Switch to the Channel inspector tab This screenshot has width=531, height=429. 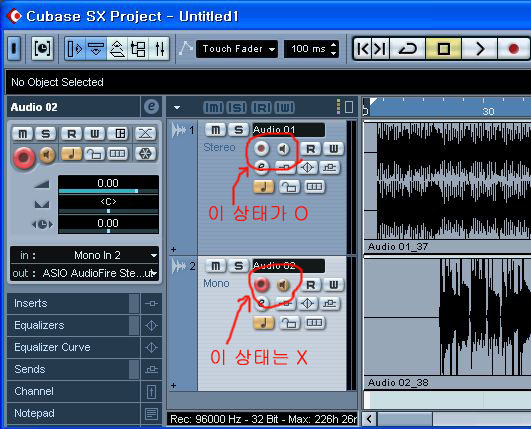click(73, 391)
